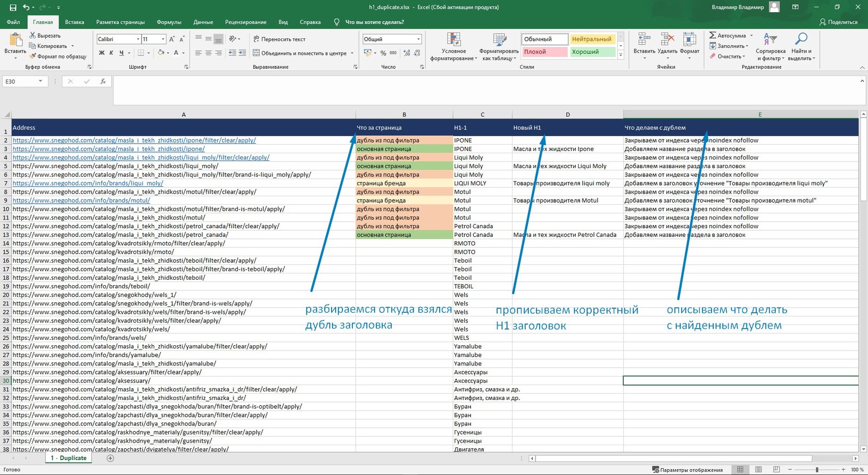Apply the Нейтральный cell style
868x475 pixels.
tap(592, 39)
